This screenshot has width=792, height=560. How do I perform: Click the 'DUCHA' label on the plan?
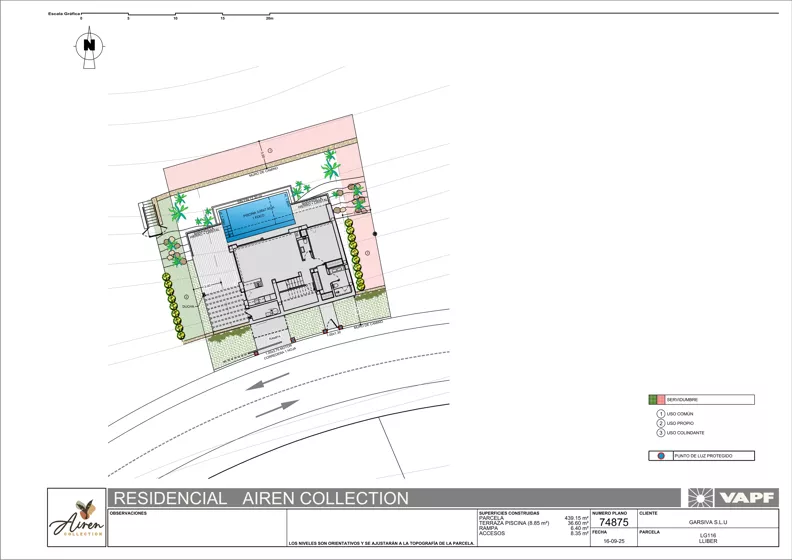pyautogui.click(x=188, y=307)
